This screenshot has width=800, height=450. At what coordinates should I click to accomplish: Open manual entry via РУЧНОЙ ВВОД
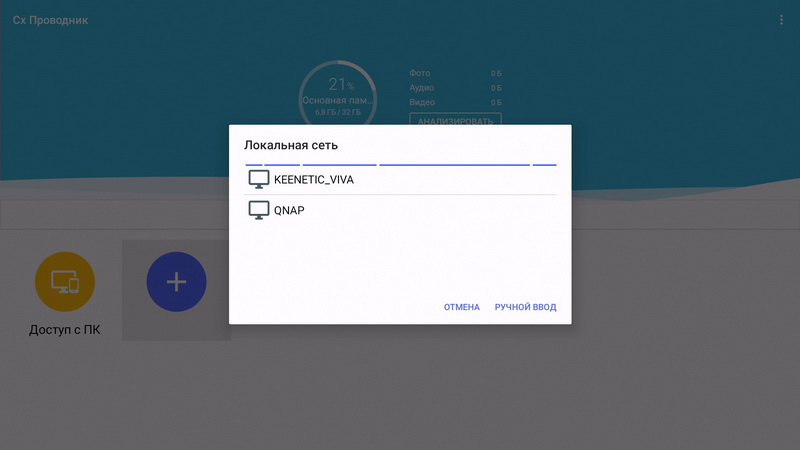pos(525,307)
